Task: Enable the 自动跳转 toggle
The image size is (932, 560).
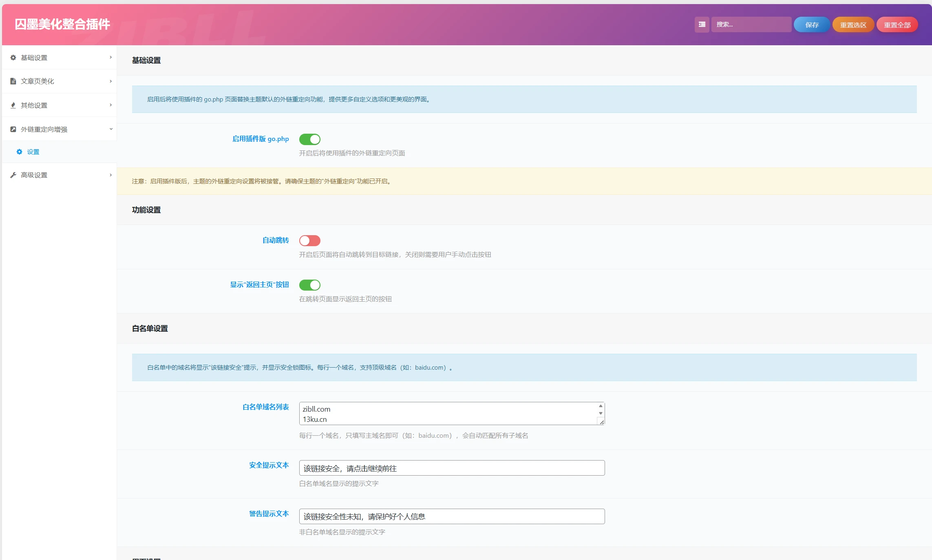Action: coord(309,241)
